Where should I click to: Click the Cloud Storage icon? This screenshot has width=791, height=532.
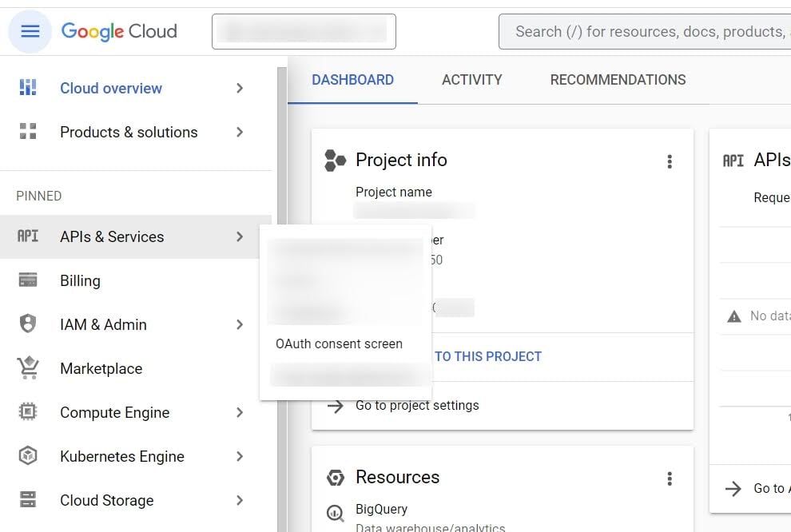[28, 500]
